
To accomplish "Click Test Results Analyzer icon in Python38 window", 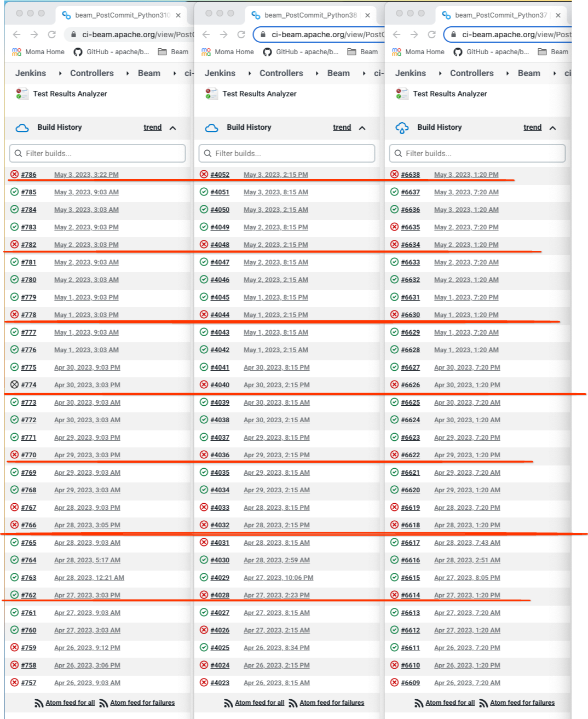I will pyautogui.click(x=211, y=94).
